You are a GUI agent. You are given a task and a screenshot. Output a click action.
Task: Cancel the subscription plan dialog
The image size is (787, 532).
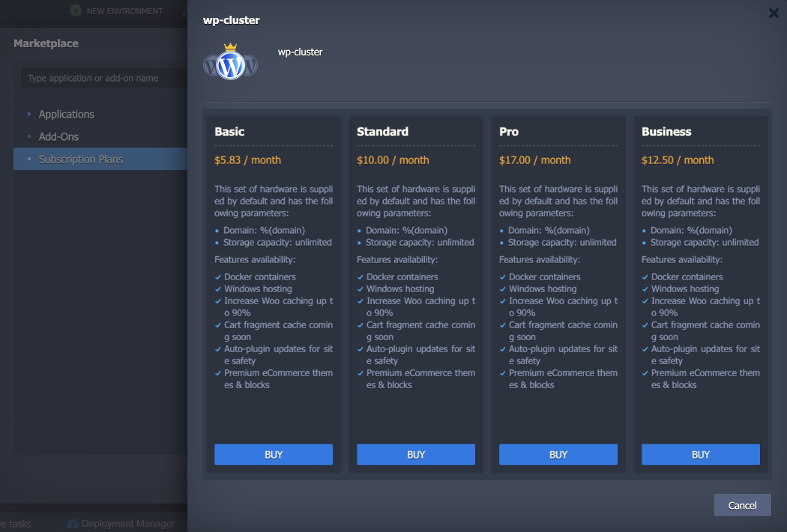[742, 505]
